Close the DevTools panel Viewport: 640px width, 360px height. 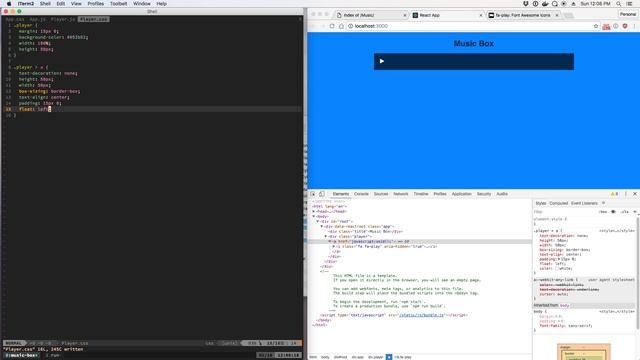click(x=635, y=194)
